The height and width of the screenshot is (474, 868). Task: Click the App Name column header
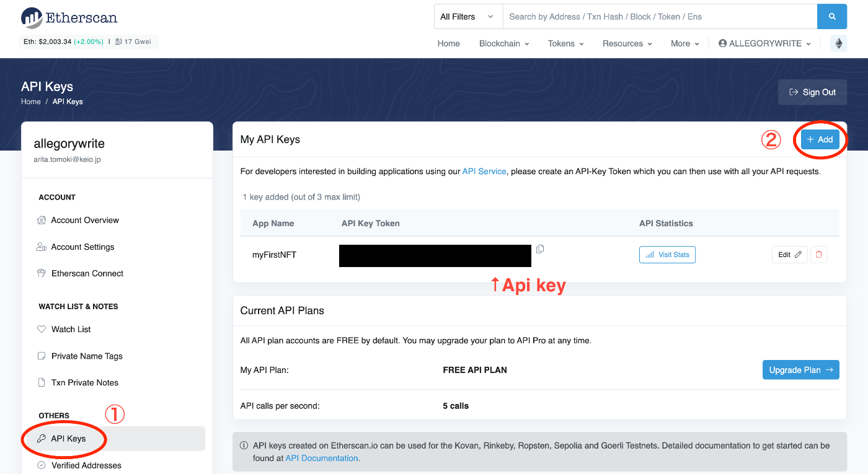(x=273, y=223)
